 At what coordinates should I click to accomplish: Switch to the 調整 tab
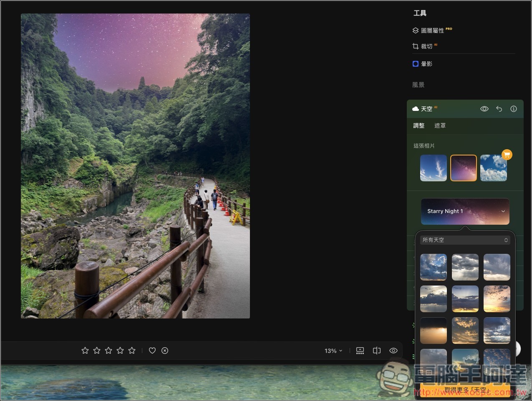click(419, 125)
